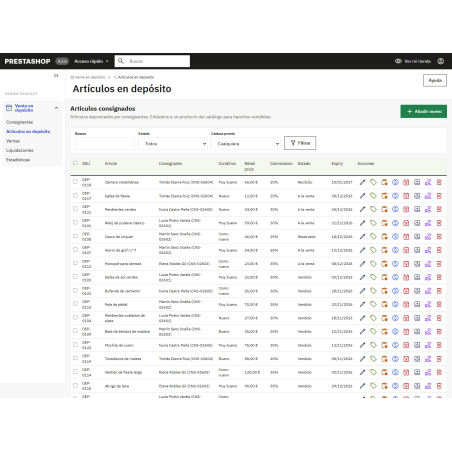Check the box for Pendientes verdes row
452x452 pixels.
click(75, 209)
